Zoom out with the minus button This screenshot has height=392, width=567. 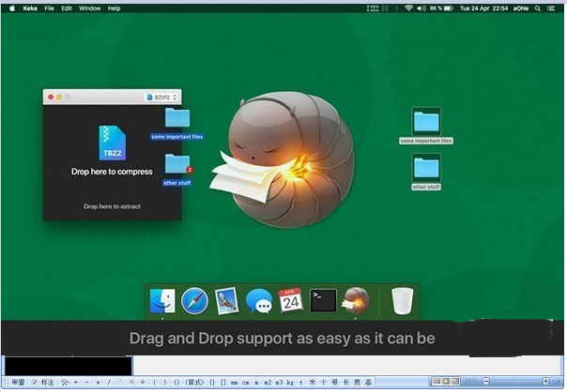pos(486,381)
